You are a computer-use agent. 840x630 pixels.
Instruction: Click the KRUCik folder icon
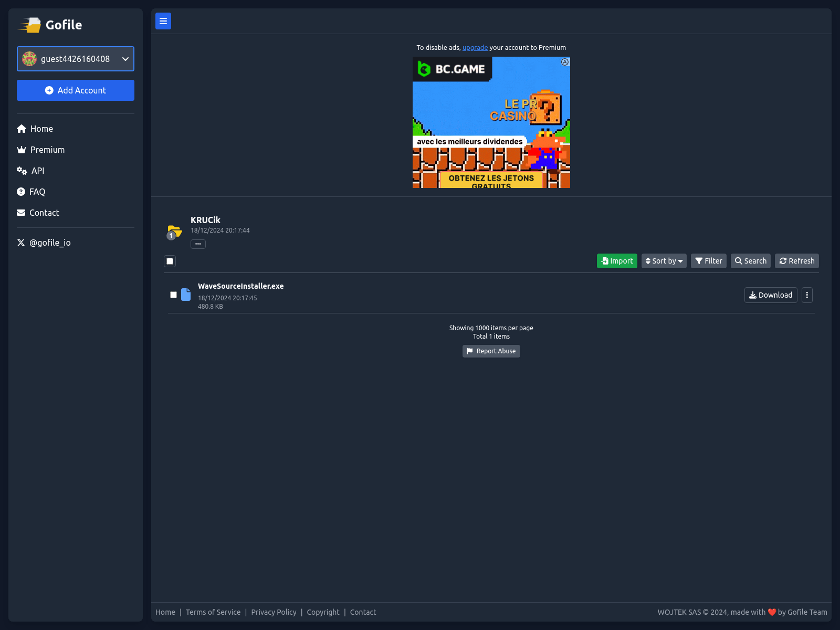click(174, 232)
